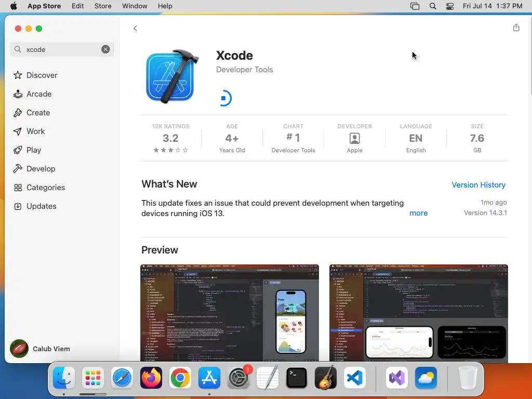532x399 pixels.
Task: Click the Apple developer person icon
Action: pos(354,138)
